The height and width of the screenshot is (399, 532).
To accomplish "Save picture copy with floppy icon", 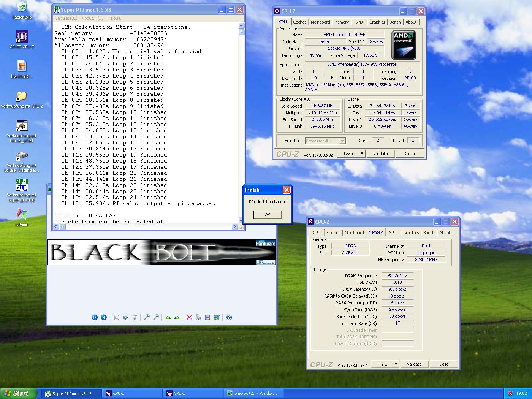I will tap(207, 317).
